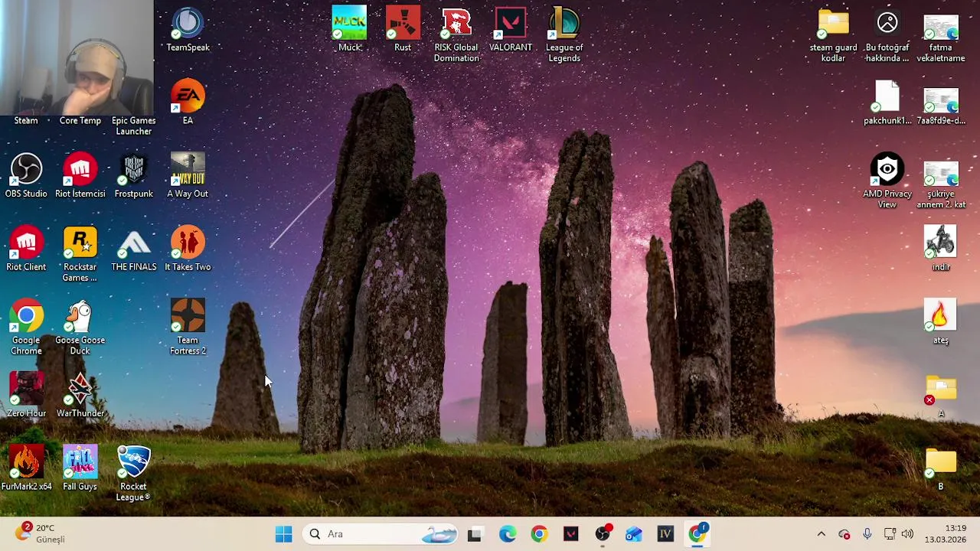The width and height of the screenshot is (980, 551).
Task: Select the Zero Hour shortcut
Action: (x=26, y=396)
